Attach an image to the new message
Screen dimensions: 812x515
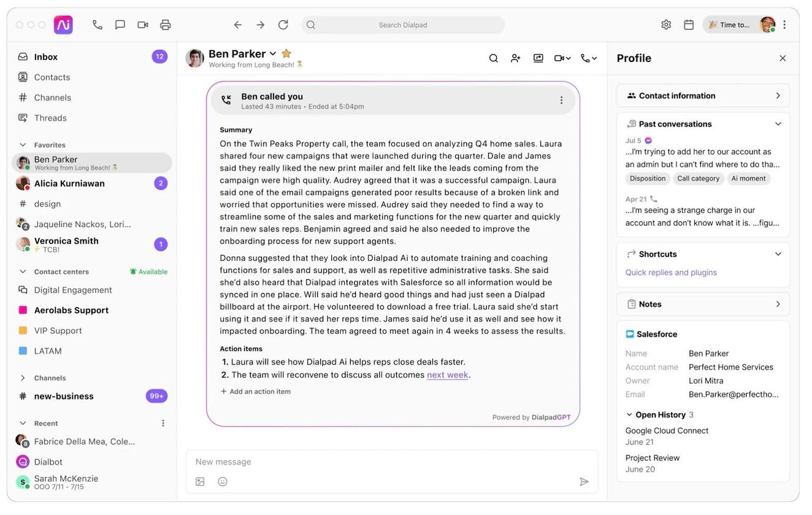[x=200, y=482]
